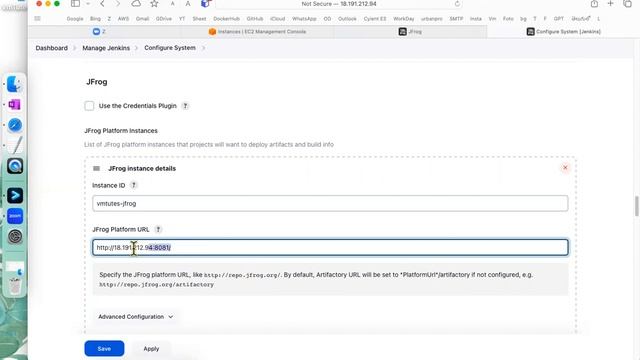Open help for Use the Credentials Plugin

pos(185,106)
